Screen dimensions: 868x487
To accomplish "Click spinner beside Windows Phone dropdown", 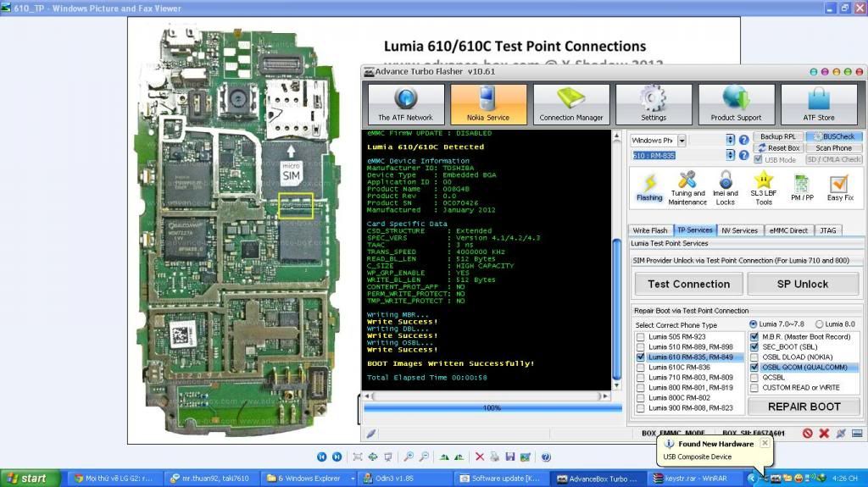I will point(730,140).
